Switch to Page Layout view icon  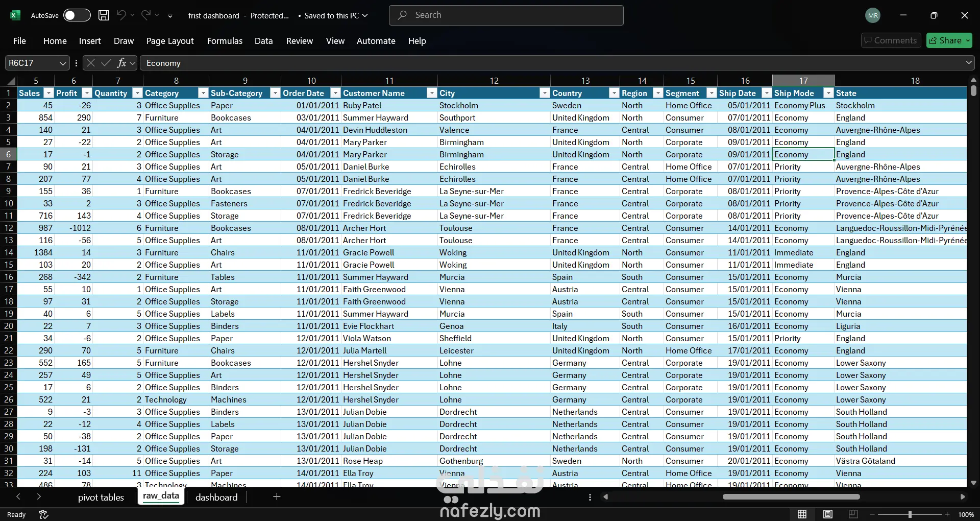pyautogui.click(x=828, y=514)
